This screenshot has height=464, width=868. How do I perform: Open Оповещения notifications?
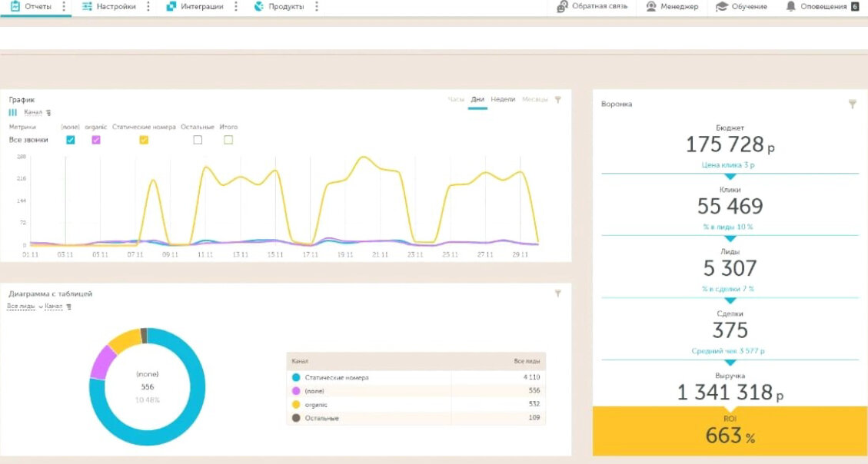[822, 7]
